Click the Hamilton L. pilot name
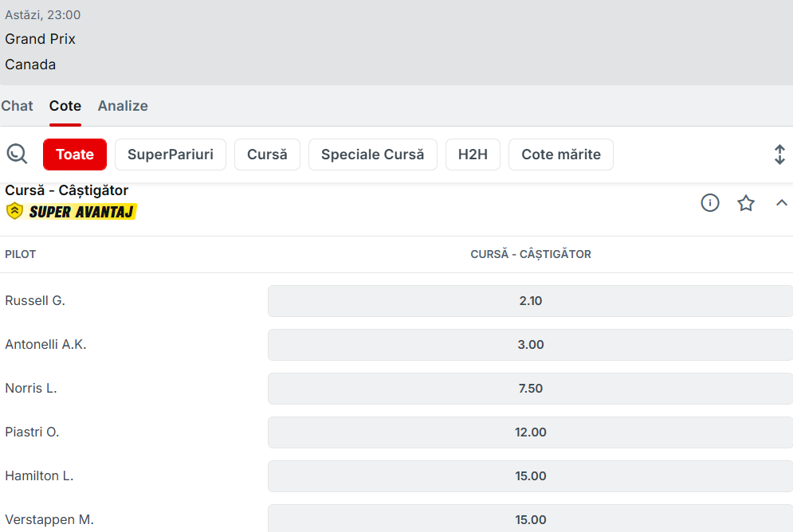 click(39, 476)
